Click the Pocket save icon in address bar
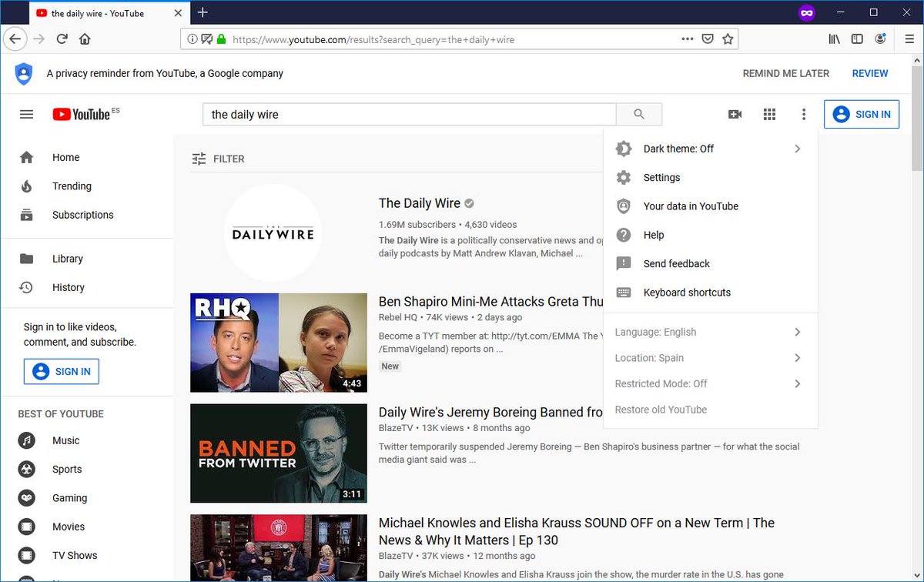 (708, 39)
